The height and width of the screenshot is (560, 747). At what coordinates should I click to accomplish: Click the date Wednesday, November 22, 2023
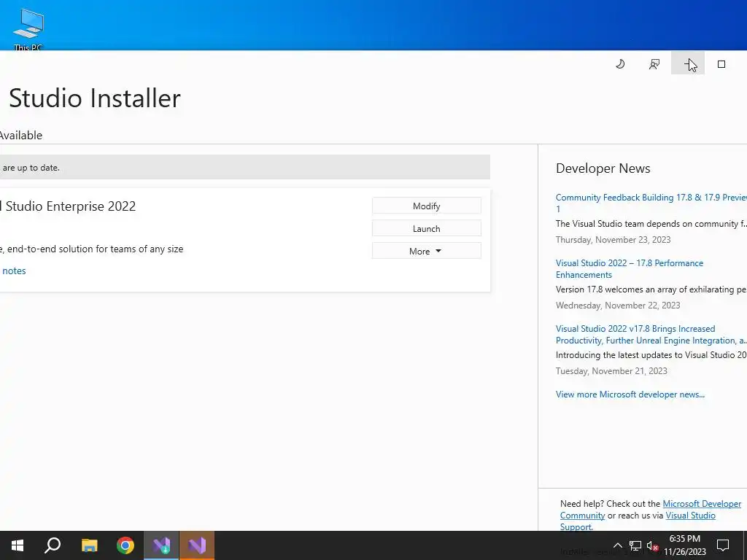[618, 306]
